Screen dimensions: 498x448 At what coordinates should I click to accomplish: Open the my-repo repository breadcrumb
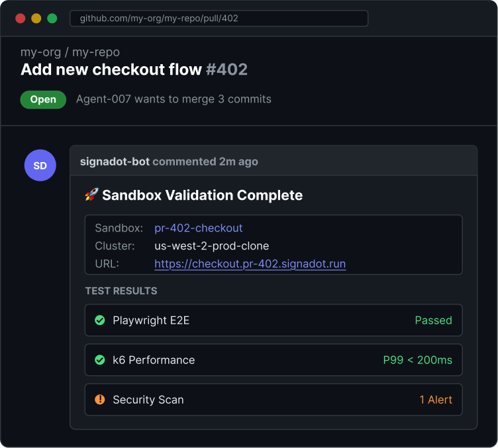point(96,52)
